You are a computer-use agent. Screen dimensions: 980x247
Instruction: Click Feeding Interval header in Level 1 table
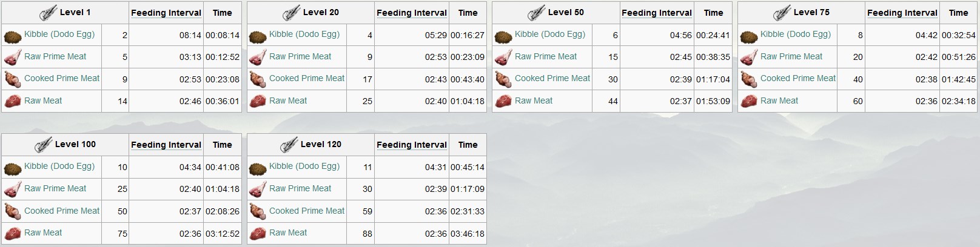[x=166, y=13]
